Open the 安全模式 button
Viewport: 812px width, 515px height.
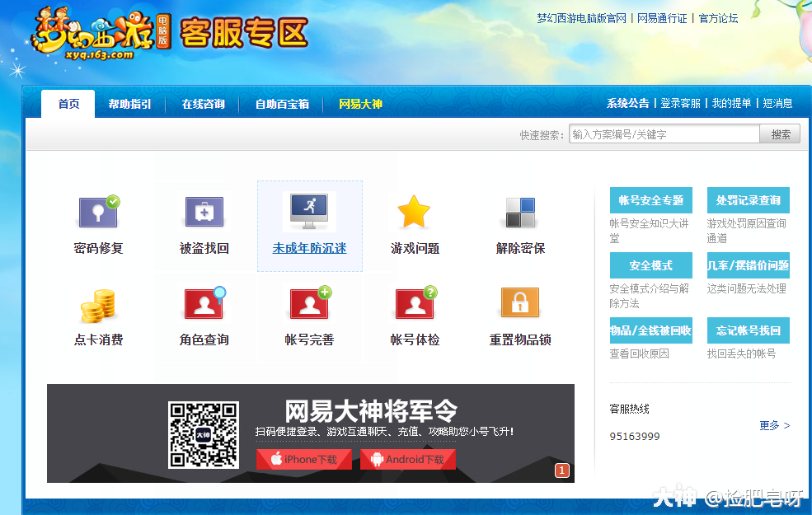[651, 265]
